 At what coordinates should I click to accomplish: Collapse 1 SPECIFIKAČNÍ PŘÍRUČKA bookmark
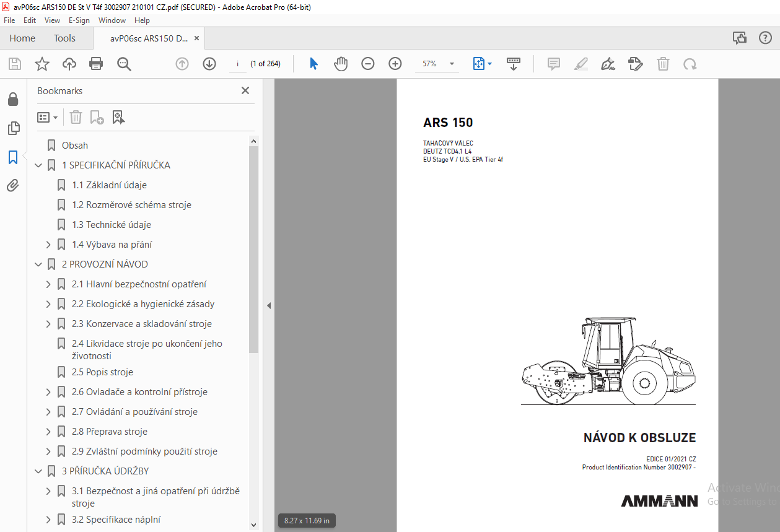coord(38,165)
